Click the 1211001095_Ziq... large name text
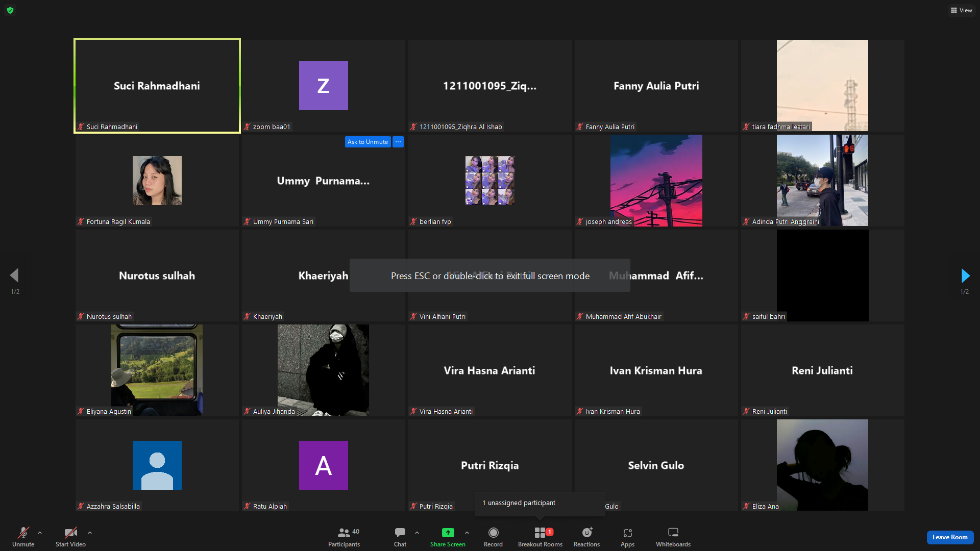The width and height of the screenshot is (980, 551). tap(490, 86)
